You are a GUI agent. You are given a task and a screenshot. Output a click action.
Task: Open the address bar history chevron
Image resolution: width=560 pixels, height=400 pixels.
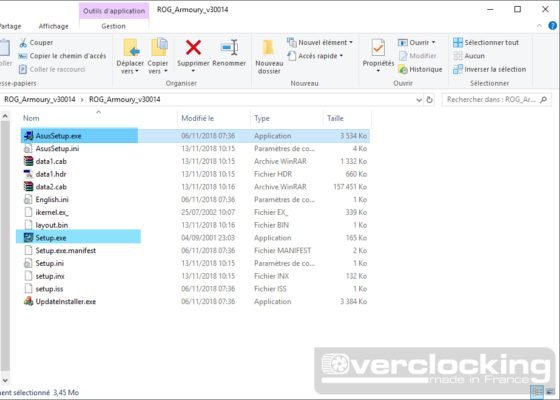tap(419, 100)
